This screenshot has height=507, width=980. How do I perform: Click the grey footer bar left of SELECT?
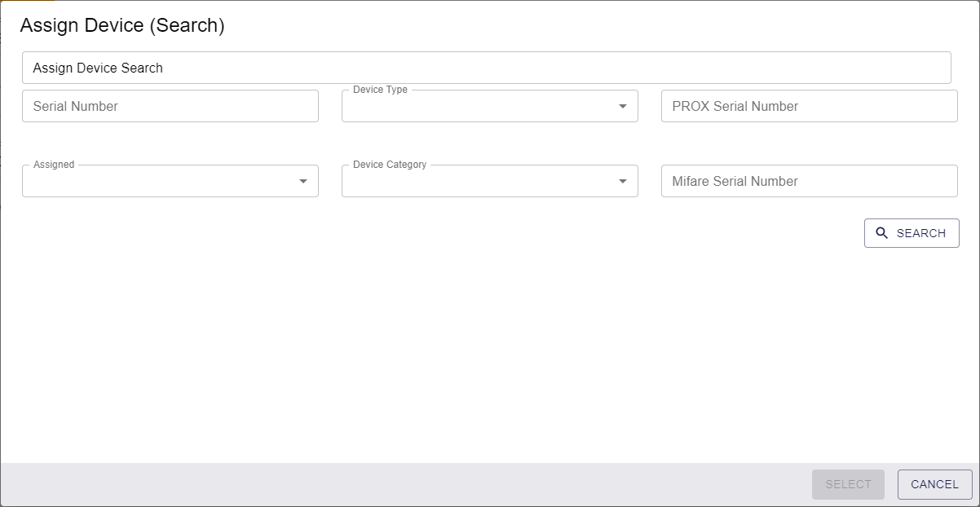point(408,484)
